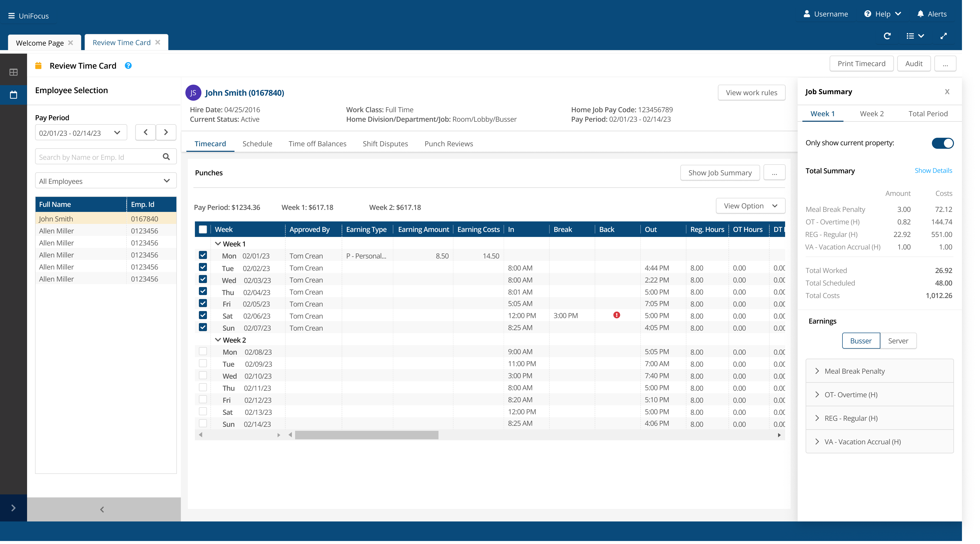Open the grid view sidebar icon

(13, 72)
